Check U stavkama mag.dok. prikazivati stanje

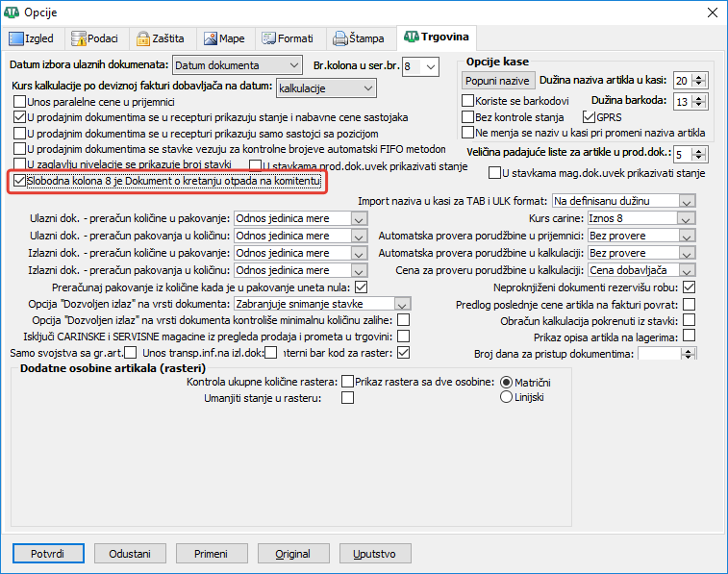tap(494, 173)
